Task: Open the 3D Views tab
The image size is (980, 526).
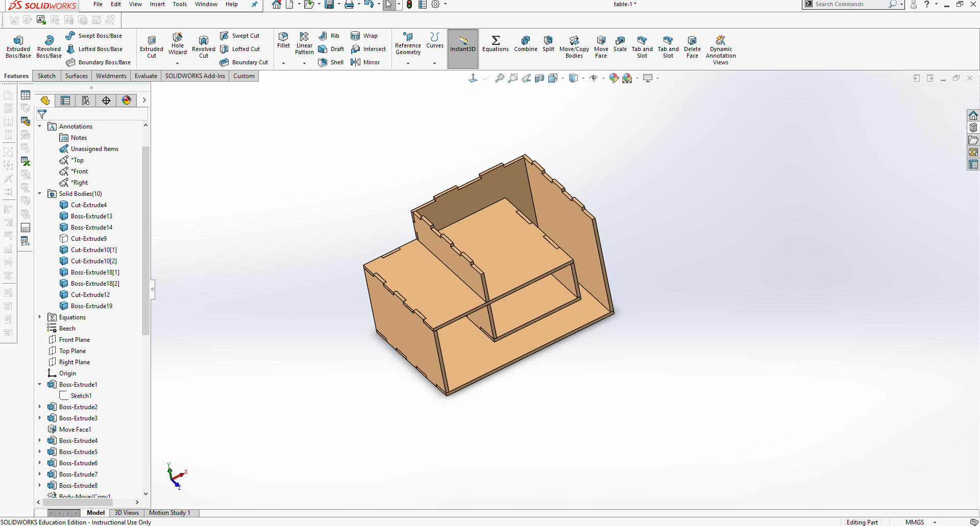Action: [x=127, y=513]
